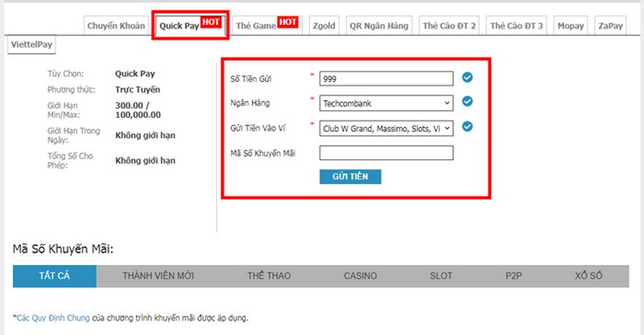Show CASINO promotions
Viewport: 644px width, 335px height.
click(x=360, y=275)
